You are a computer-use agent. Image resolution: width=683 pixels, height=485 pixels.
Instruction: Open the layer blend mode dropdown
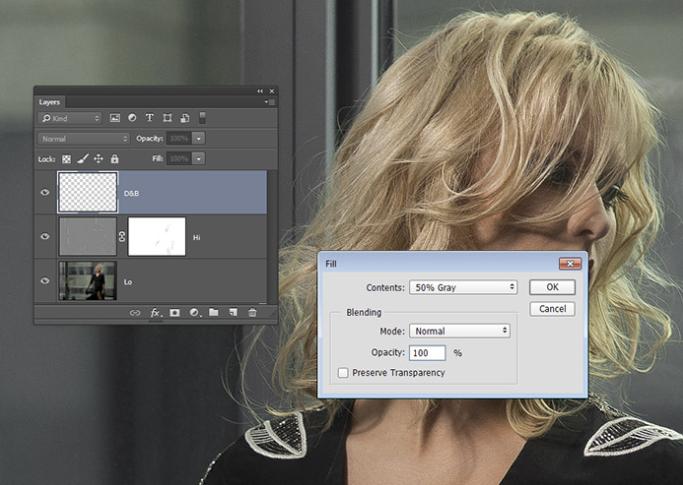(84, 138)
